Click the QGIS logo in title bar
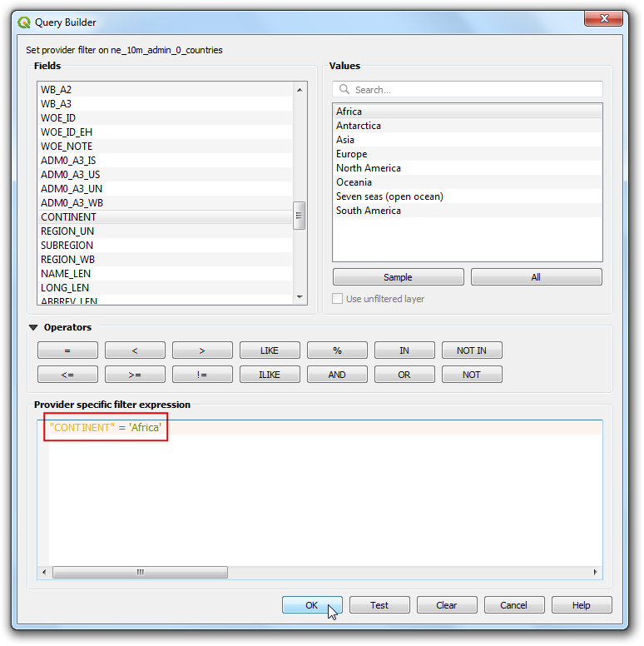The height and width of the screenshot is (646, 644). pos(24,22)
